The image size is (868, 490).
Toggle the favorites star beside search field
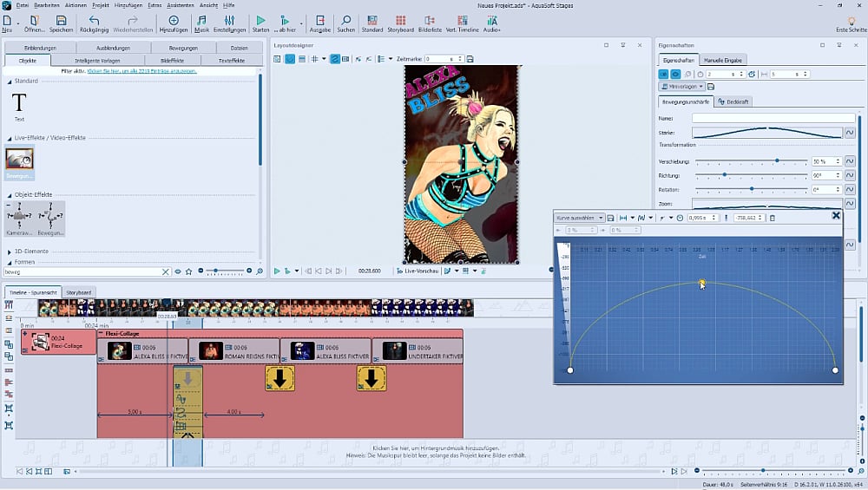(188, 271)
